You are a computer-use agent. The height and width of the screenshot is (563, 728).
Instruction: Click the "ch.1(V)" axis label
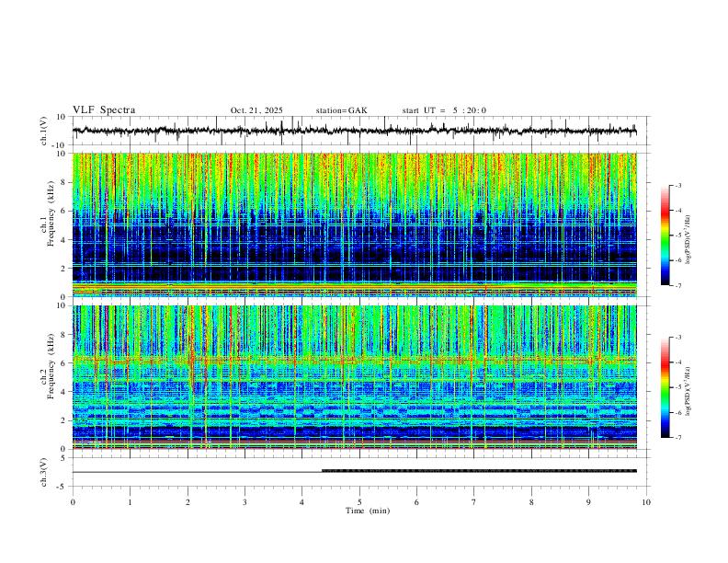click(x=44, y=131)
